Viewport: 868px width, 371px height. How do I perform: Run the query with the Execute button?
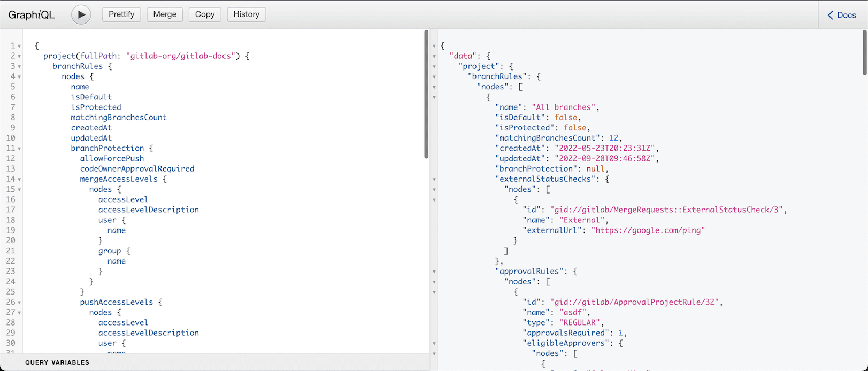pyautogui.click(x=81, y=14)
